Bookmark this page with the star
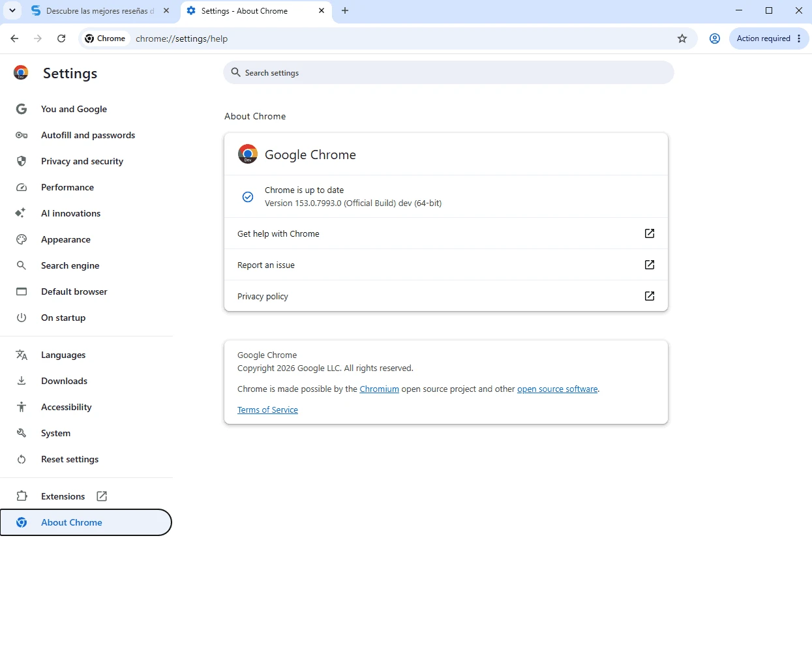This screenshot has width=812, height=656. tap(682, 38)
